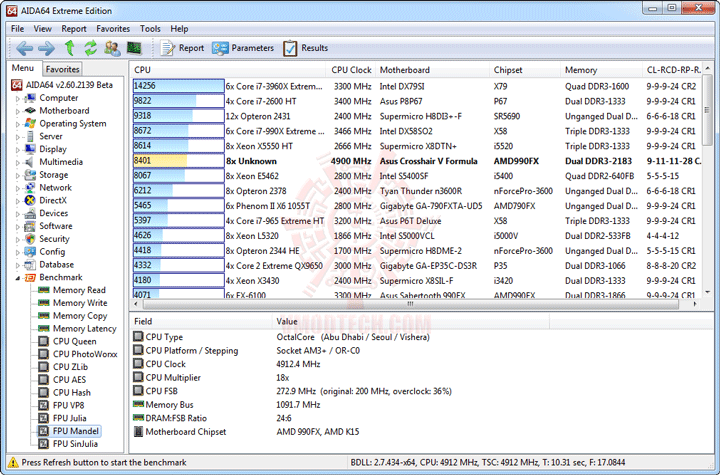This screenshot has height=475, width=720.
Task: Sort by the Chipset column header
Action: click(x=525, y=70)
